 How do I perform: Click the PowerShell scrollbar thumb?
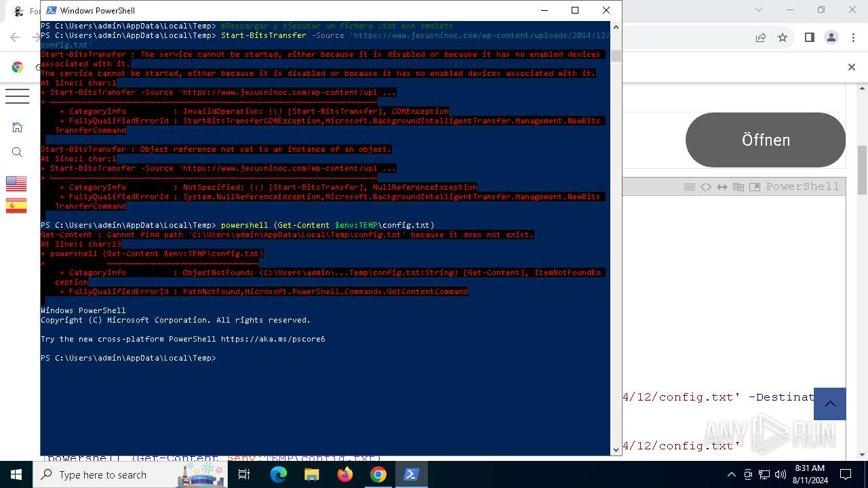tap(616, 56)
